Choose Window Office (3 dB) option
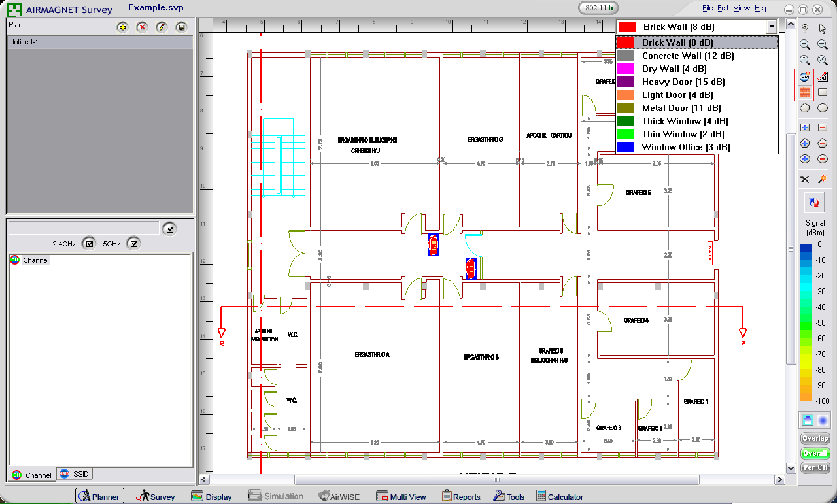The height and width of the screenshot is (504, 837). [697, 147]
